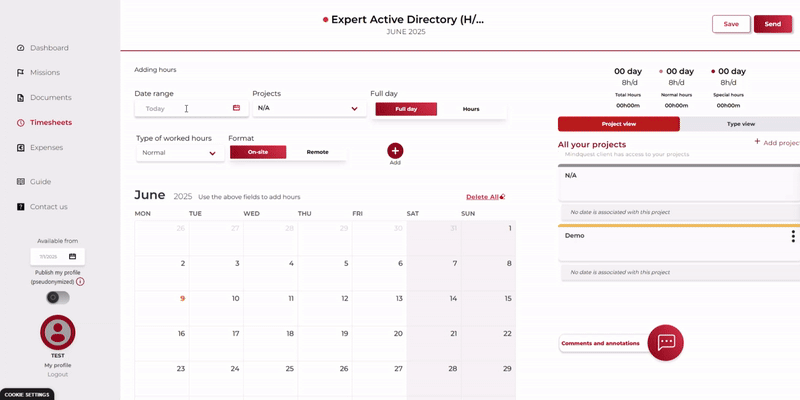The height and width of the screenshot is (400, 800).
Task: Click the Logout link
Action: [x=58, y=374]
